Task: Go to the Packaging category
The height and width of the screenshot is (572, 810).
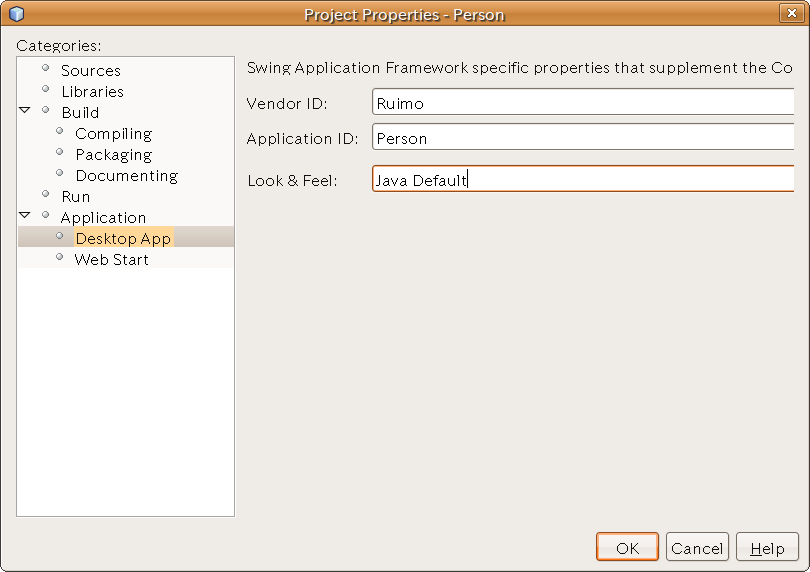Action: point(113,155)
